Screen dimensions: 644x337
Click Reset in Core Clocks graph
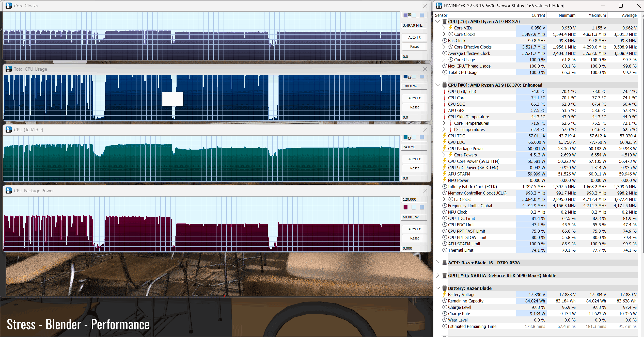click(x=414, y=46)
